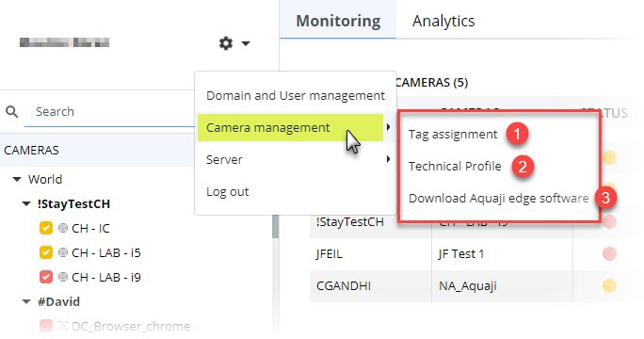Click the JFEIL table cell
The height and width of the screenshot is (339, 644).
[x=370, y=254]
